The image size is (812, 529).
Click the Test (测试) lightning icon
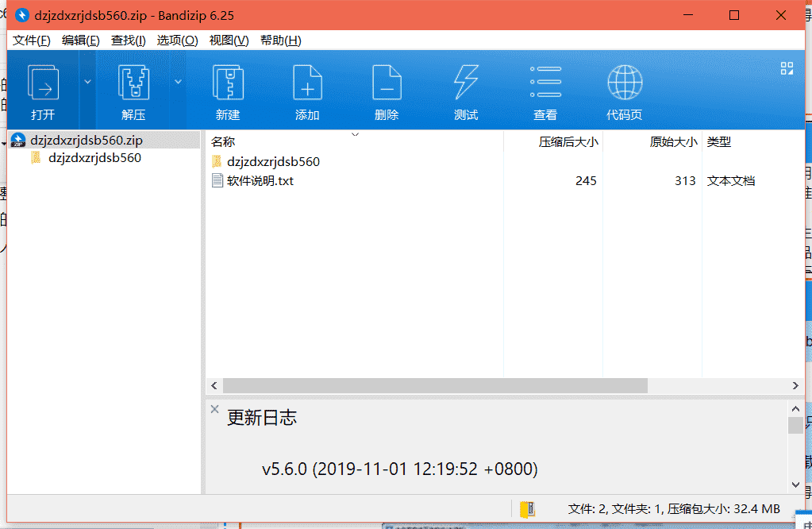click(x=466, y=83)
